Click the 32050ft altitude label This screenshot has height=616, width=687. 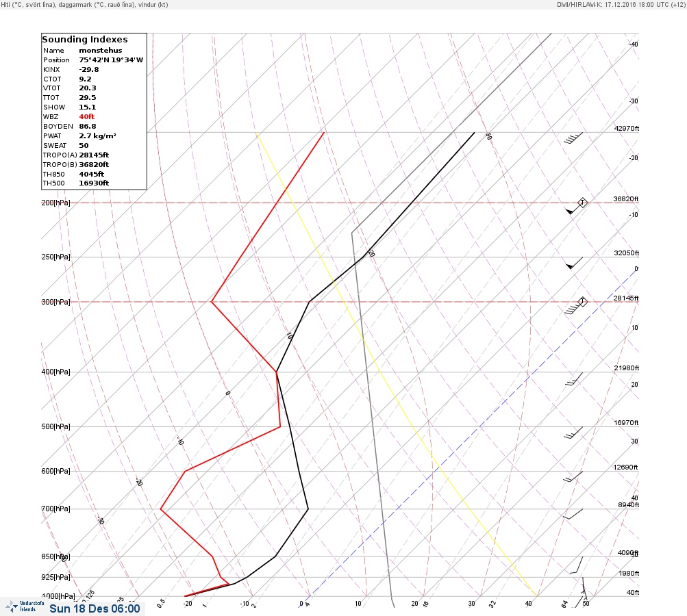pos(627,253)
